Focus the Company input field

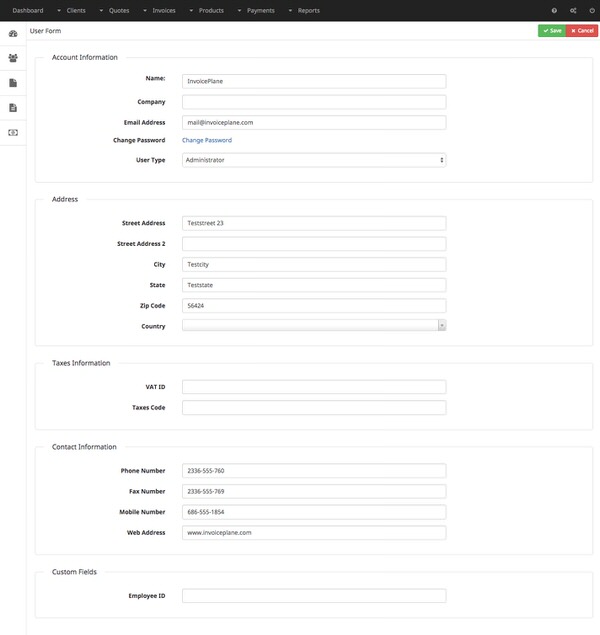[x=314, y=102]
